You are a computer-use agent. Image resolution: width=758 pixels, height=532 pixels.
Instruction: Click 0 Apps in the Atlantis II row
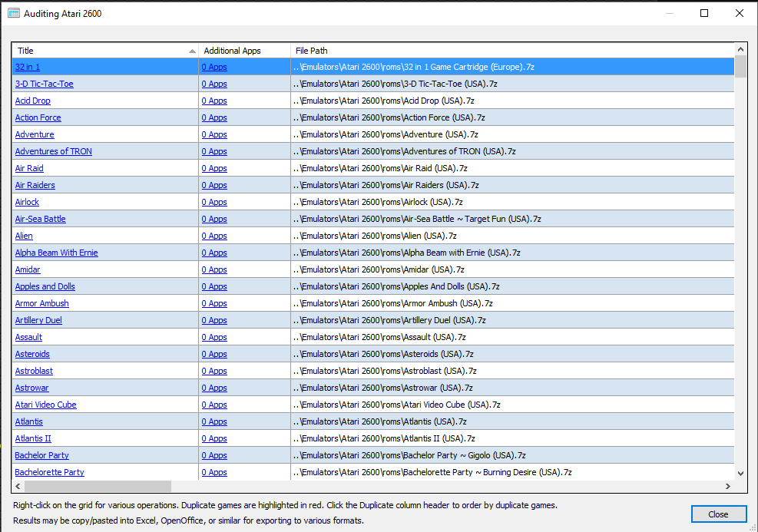214,439
